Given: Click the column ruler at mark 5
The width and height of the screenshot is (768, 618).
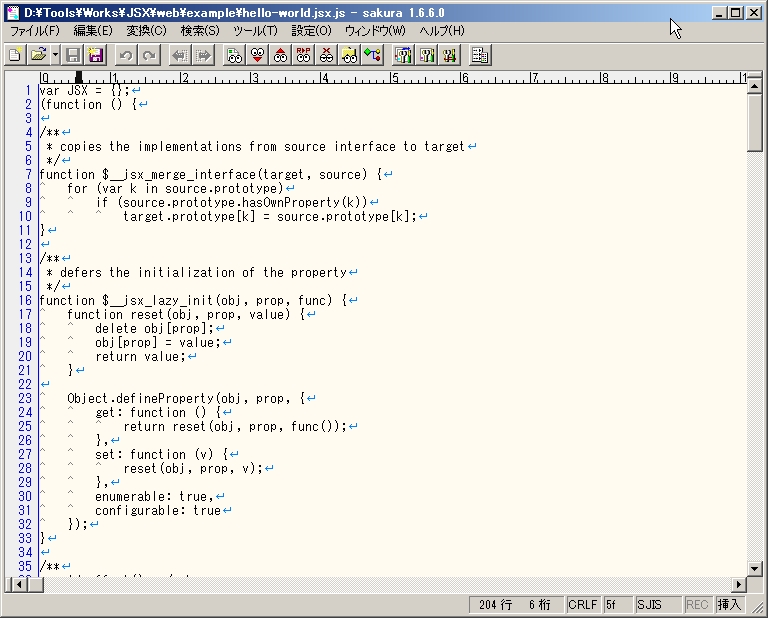Looking at the screenshot, I should pos(394,77).
